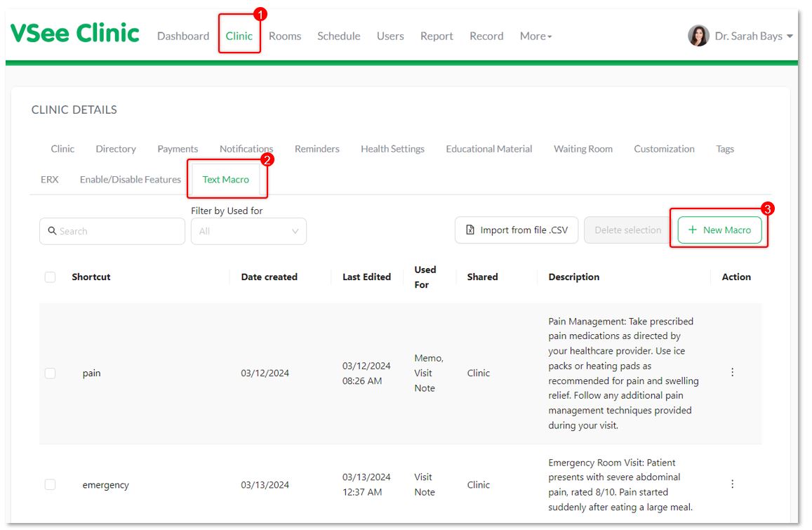Click the Last Edited column header

coord(366,277)
